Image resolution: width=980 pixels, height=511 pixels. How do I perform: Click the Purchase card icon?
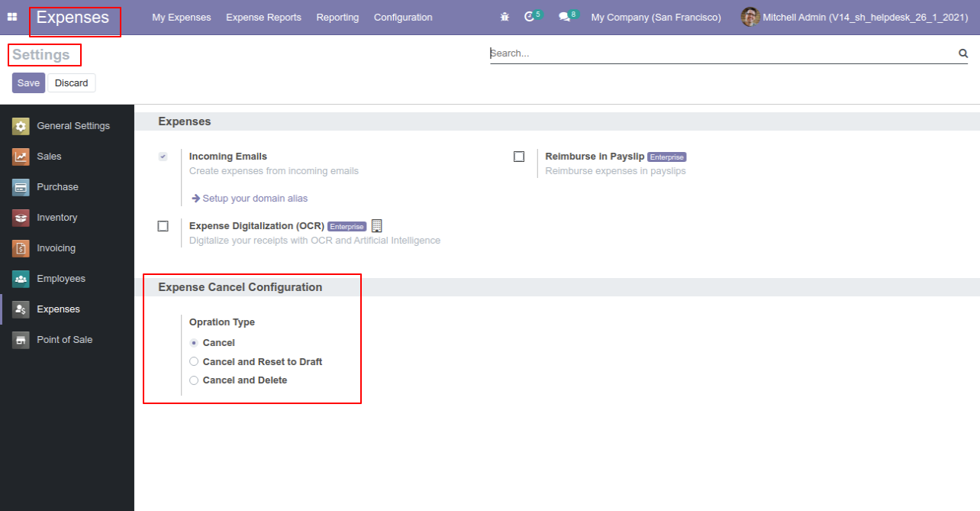pyautogui.click(x=21, y=187)
